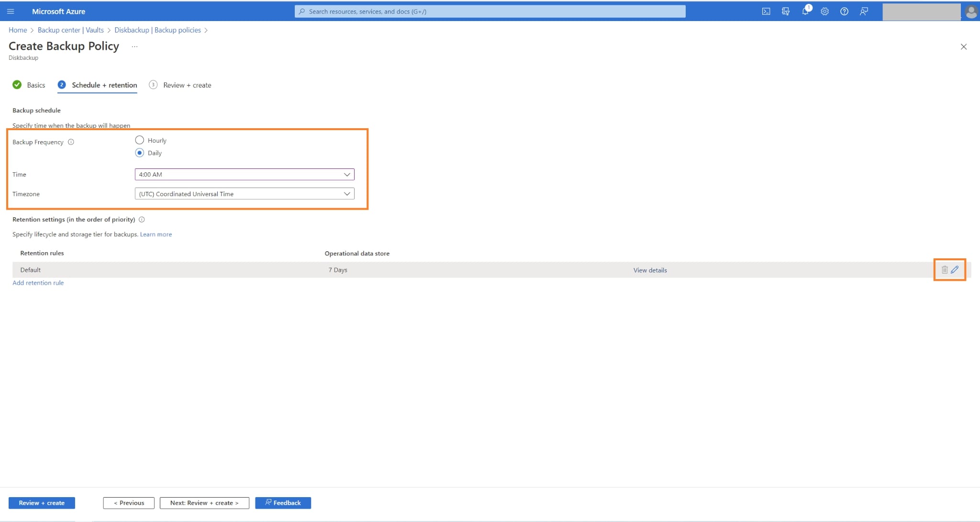Open the ellipsis menu beside Create Backup Policy
The width and height of the screenshot is (980, 522).
point(134,46)
